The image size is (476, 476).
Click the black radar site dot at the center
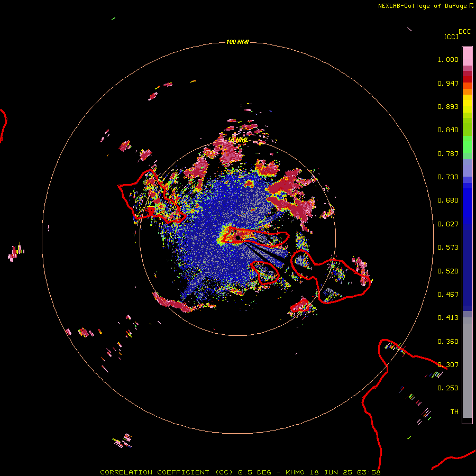coord(237,237)
